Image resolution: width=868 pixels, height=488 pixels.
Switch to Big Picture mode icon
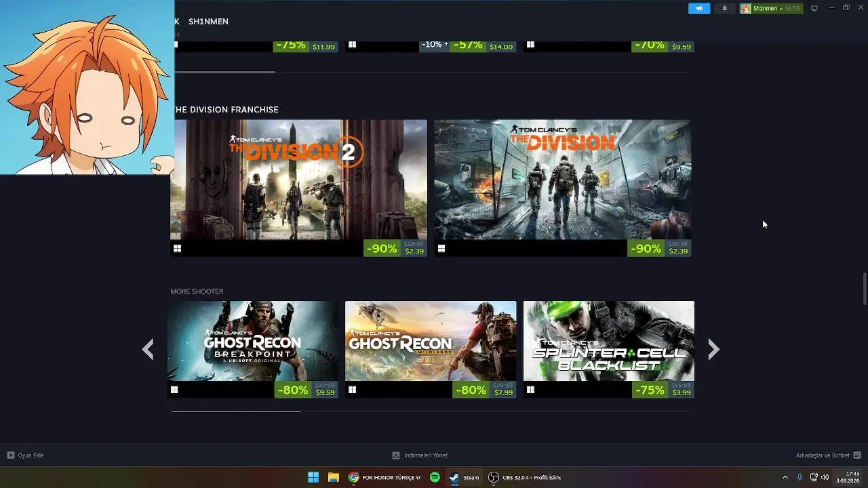(x=814, y=8)
